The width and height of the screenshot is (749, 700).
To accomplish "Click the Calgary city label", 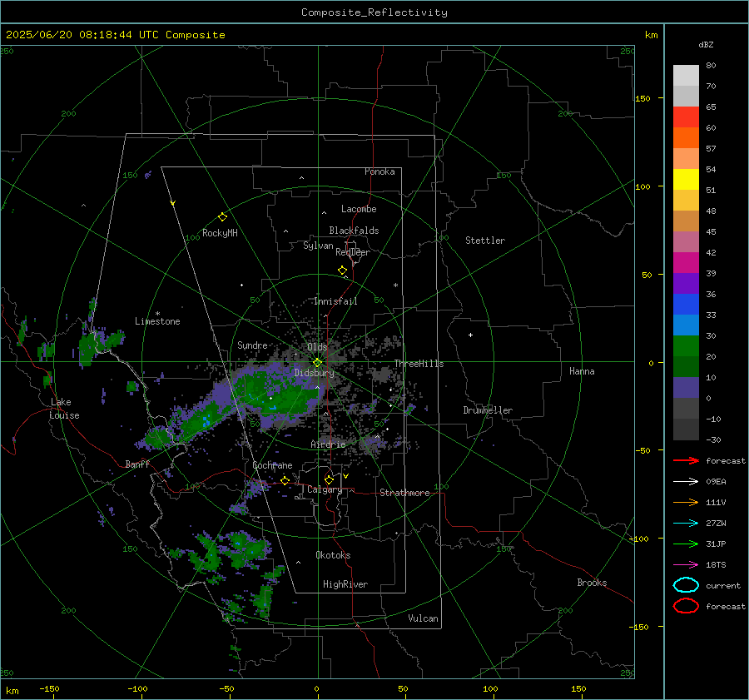I will click(325, 489).
